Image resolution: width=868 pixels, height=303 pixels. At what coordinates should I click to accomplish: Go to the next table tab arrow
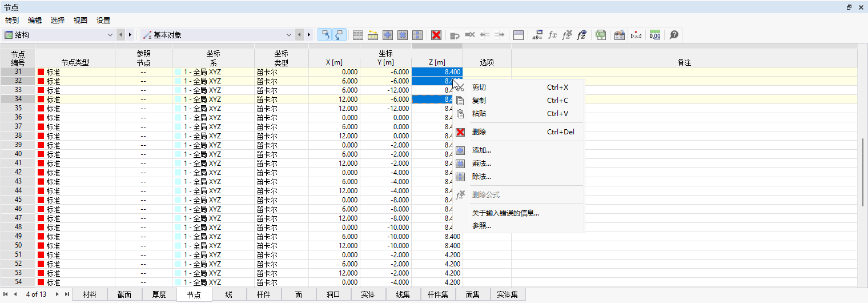(57, 294)
